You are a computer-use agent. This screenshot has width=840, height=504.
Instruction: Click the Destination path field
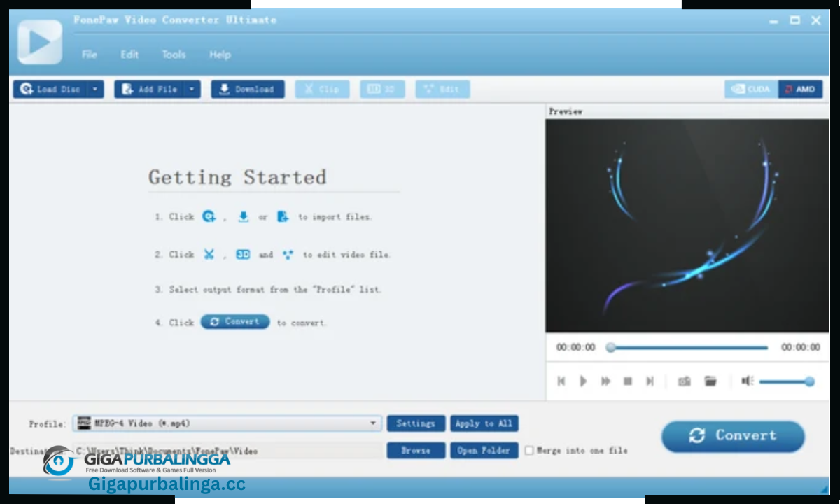tap(227, 451)
